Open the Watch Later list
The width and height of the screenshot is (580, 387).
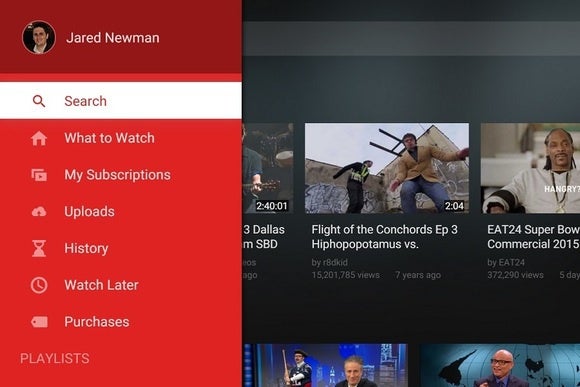pyautogui.click(x=121, y=285)
